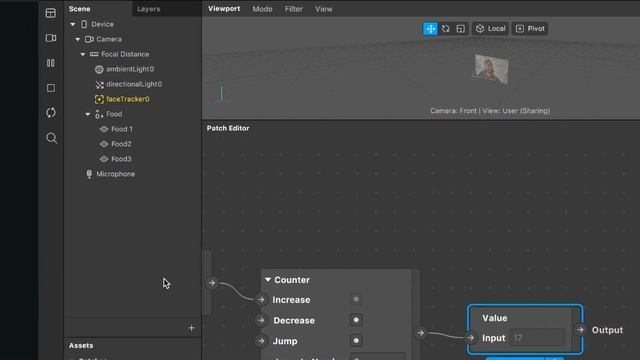Image resolution: width=640 pixels, height=360 pixels.
Task: Collapse the Device tree node
Action: pos(73,24)
